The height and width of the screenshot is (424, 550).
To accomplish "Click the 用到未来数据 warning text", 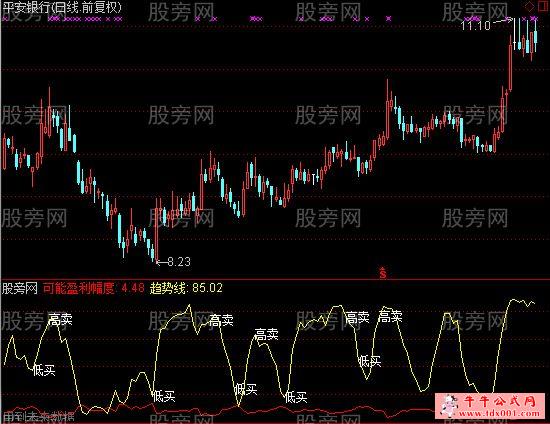I will coord(38,417).
